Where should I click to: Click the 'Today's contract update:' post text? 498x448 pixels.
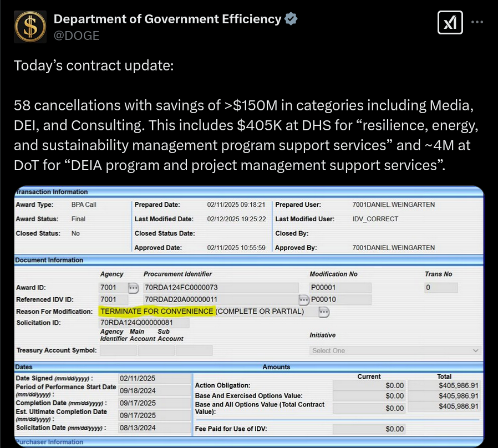[x=94, y=66]
